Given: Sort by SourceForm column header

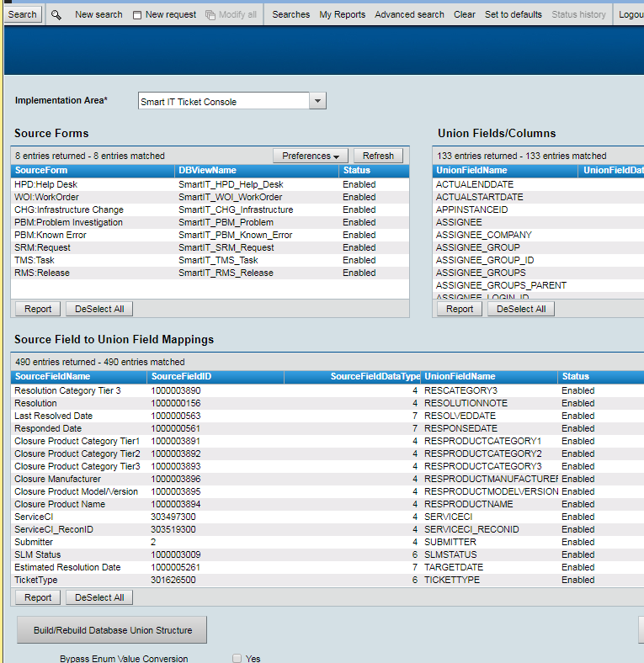Looking at the screenshot, I should (93, 171).
